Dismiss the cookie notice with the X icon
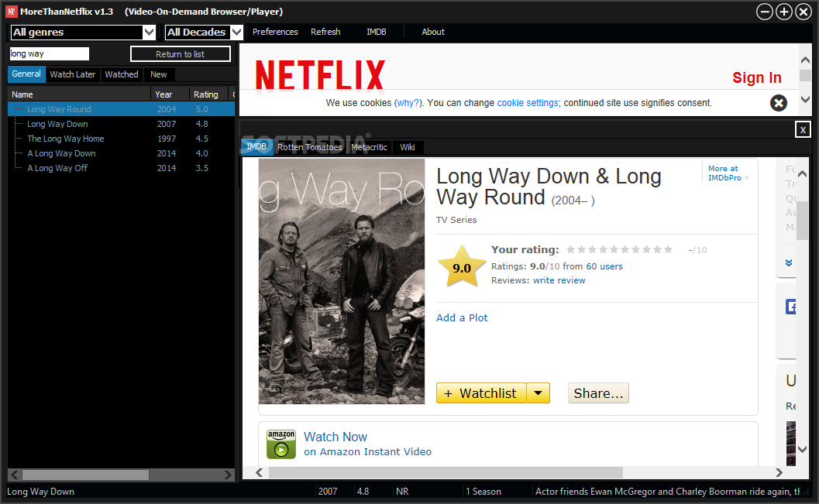The height and width of the screenshot is (504, 819). coord(778,103)
